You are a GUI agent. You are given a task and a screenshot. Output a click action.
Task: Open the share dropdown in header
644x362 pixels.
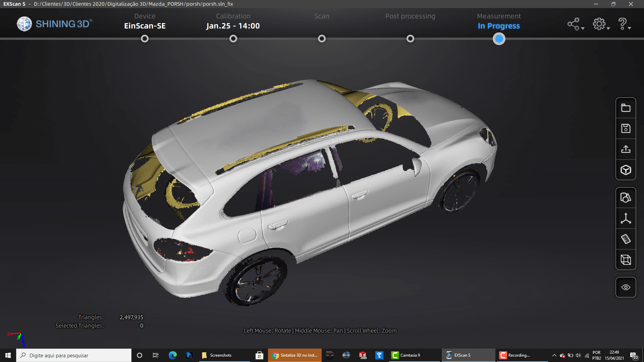(x=576, y=24)
